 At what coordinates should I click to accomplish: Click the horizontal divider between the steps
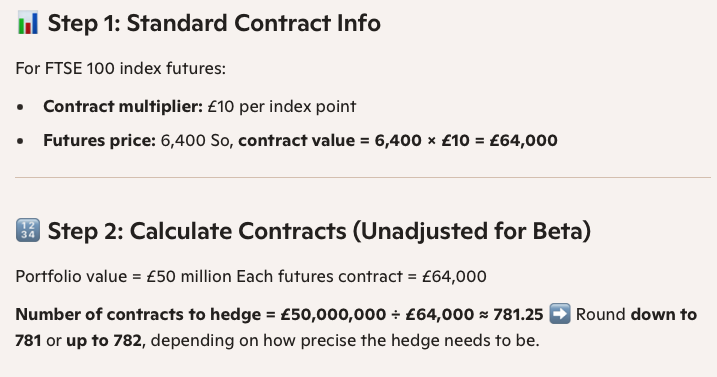coord(363,177)
